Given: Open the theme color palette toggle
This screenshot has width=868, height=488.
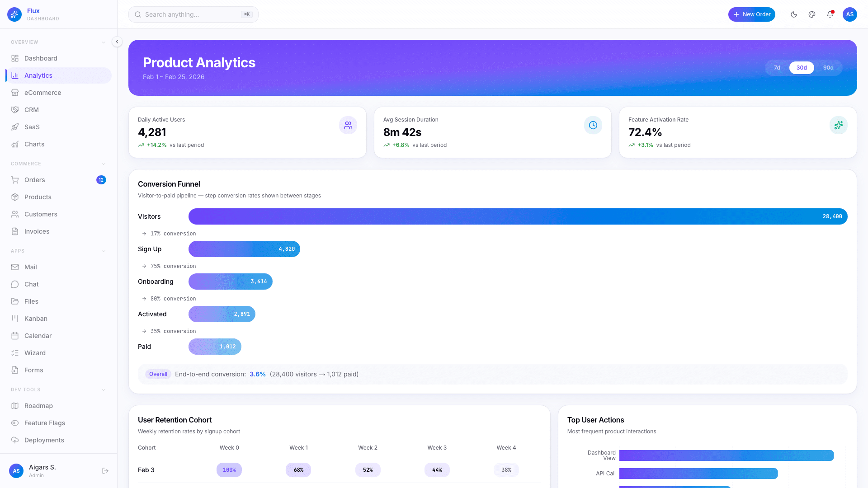Looking at the screenshot, I should pyautogui.click(x=811, y=14).
